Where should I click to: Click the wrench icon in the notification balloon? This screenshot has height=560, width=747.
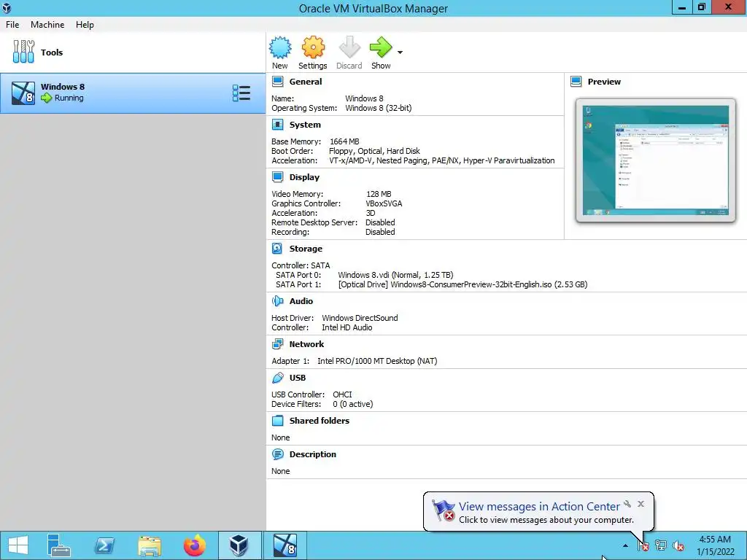click(x=627, y=504)
